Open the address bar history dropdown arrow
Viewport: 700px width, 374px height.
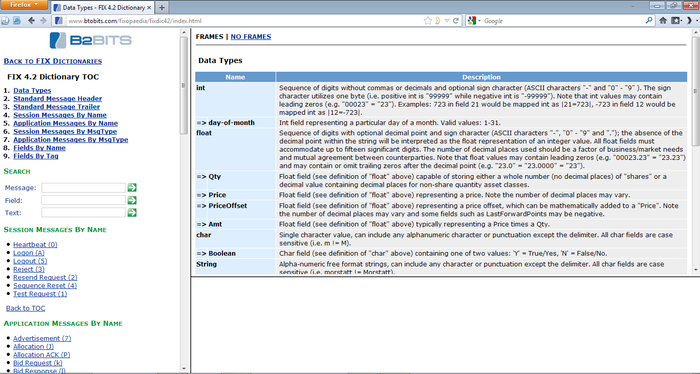point(447,21)
